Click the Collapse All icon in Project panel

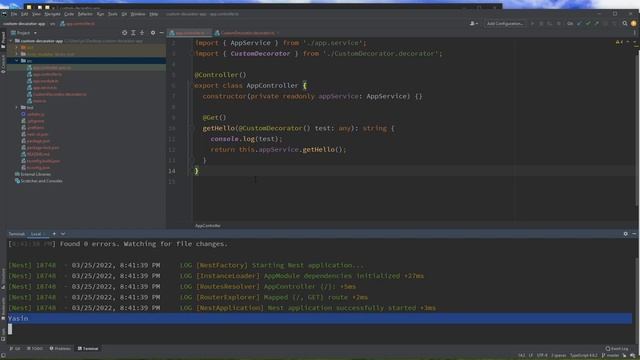tap(142, 33)
